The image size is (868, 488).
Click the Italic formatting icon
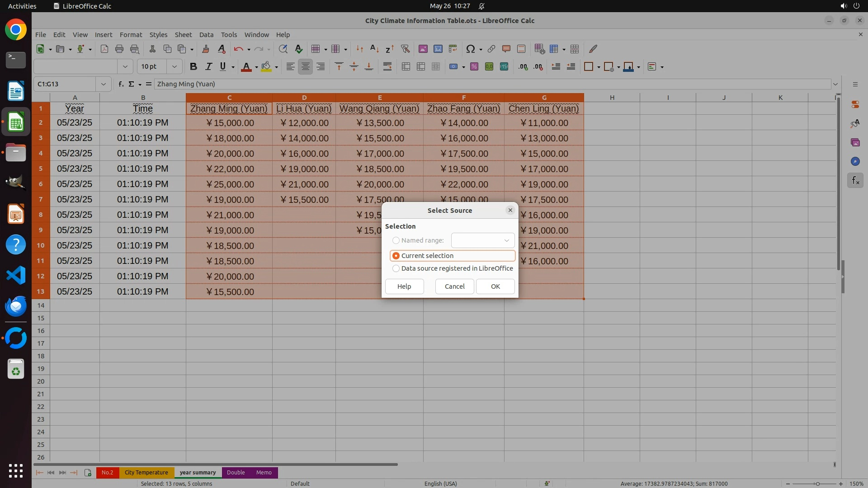point(208,67)
